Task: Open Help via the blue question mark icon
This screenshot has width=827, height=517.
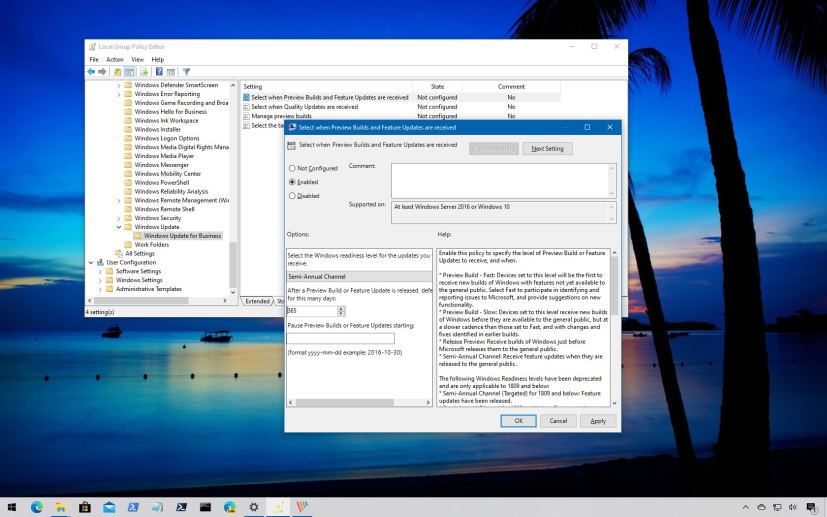Action: (159, 72)
